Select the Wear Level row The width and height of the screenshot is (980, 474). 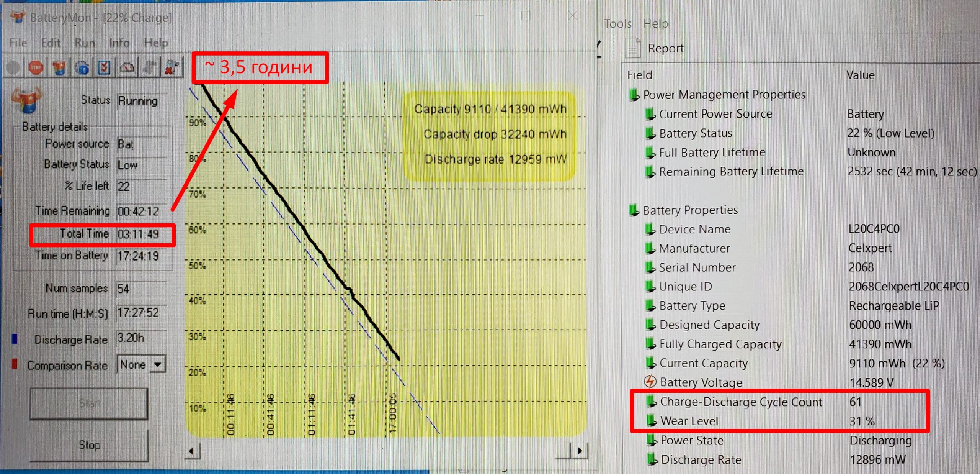click(689, 421)
